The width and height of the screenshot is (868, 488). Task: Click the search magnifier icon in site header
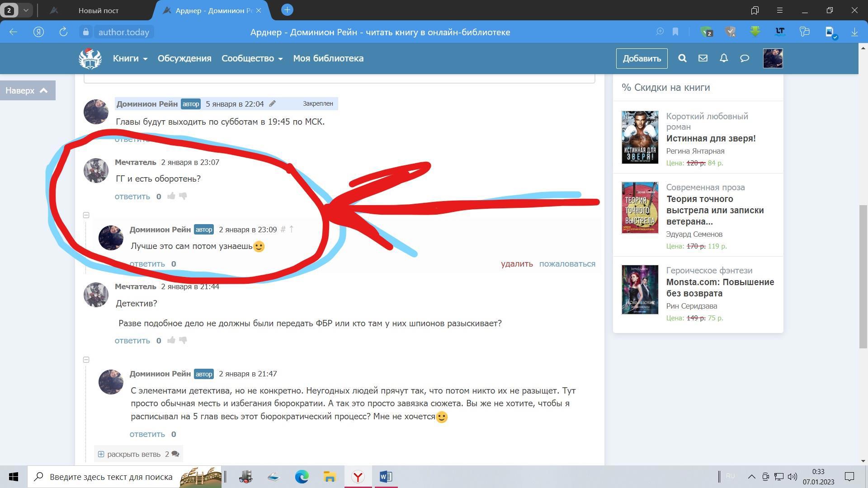point(682,58)
